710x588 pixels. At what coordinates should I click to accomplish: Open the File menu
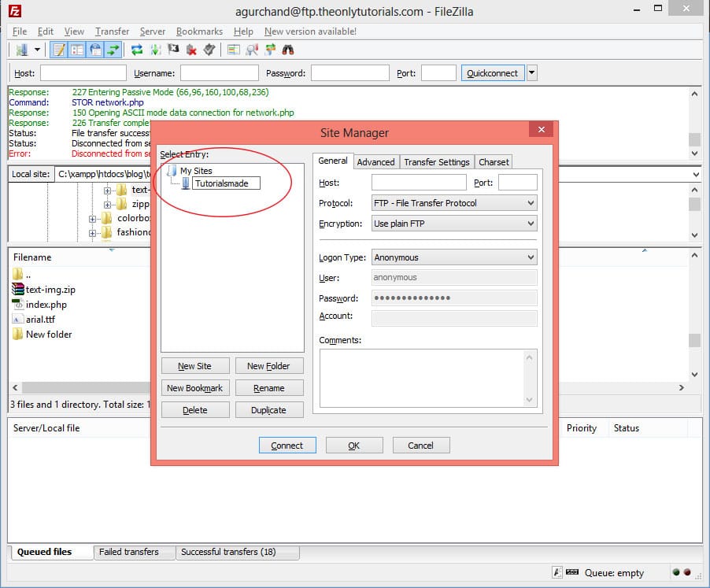(x=20, y=31)
